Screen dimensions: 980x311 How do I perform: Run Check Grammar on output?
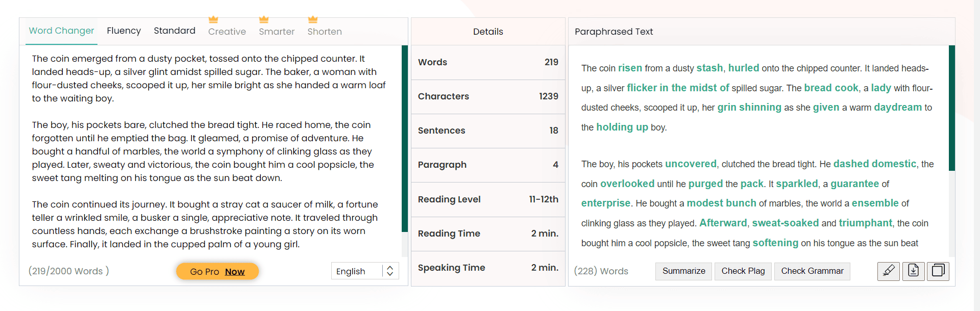click(x=812, y=271)
